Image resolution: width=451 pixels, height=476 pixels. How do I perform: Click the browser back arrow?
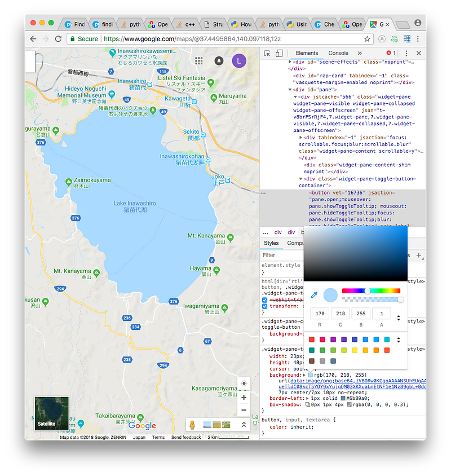tap(33, 39)
